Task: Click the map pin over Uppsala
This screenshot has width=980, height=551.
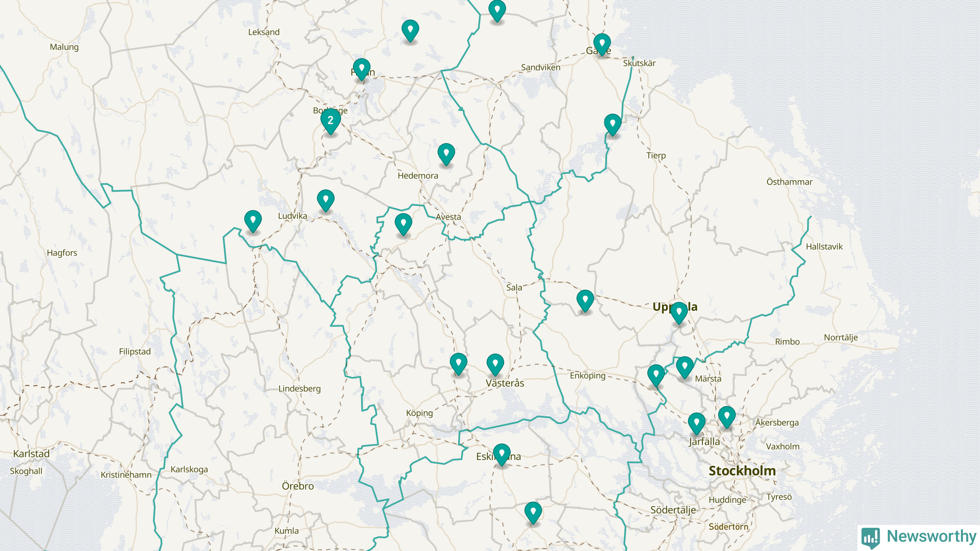Action: tap(679, 312)
